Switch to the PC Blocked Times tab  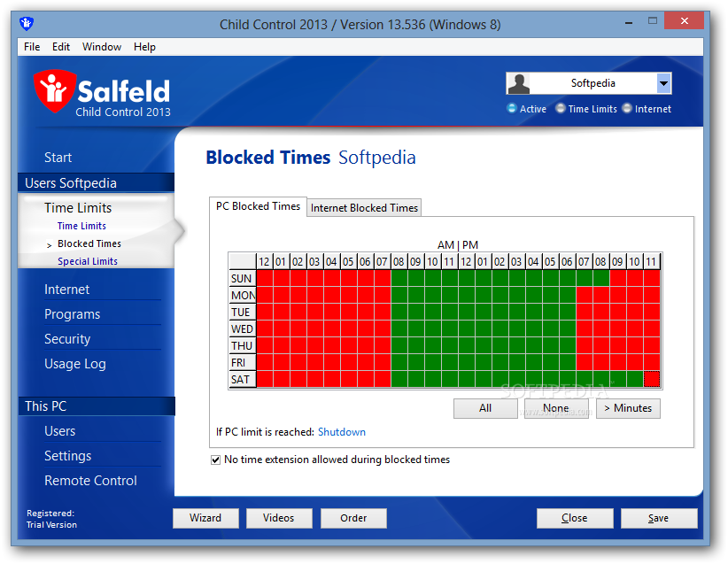click(258, 206)
